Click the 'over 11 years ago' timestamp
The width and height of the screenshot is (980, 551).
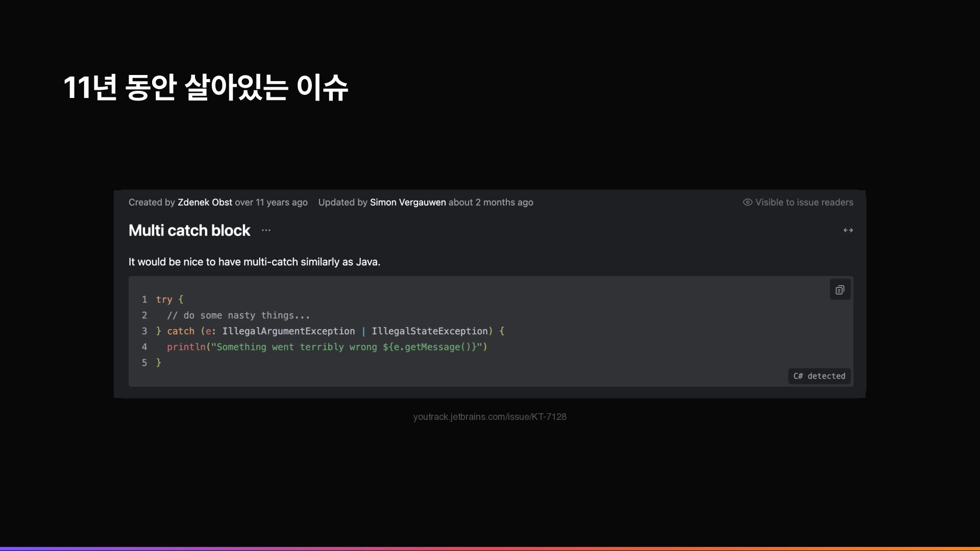(x=271, y=202)
